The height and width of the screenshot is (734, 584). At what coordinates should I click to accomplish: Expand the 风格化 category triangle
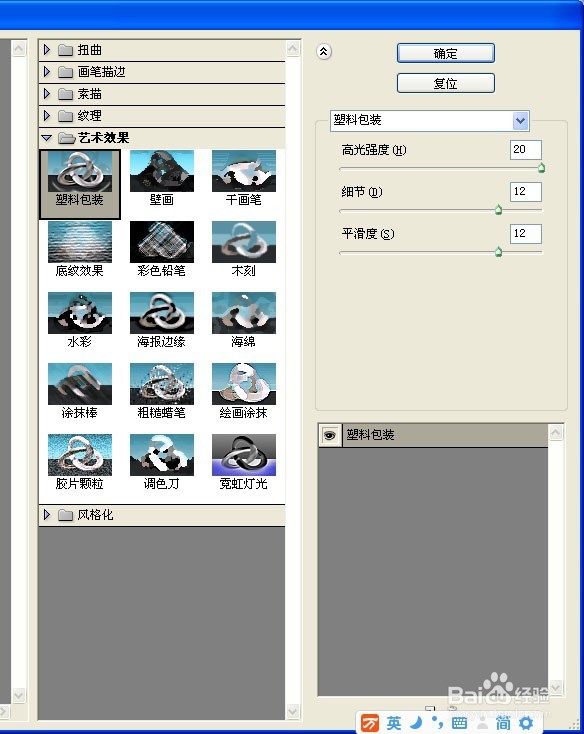(x=47, y=515)
